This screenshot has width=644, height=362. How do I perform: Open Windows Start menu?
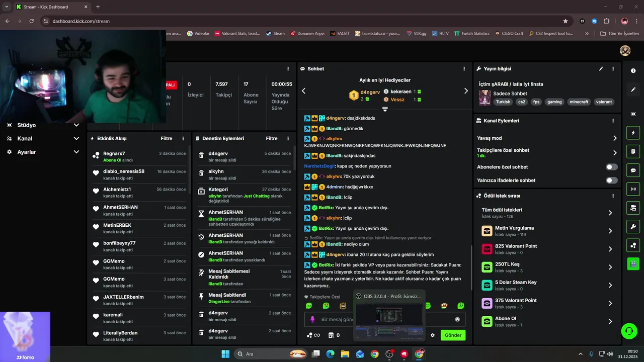(x=225, y=354)
